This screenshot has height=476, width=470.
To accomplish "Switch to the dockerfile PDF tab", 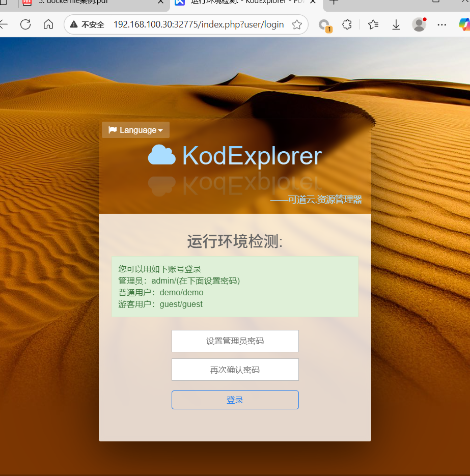I will pyautogui.click(x=91, y=3).
